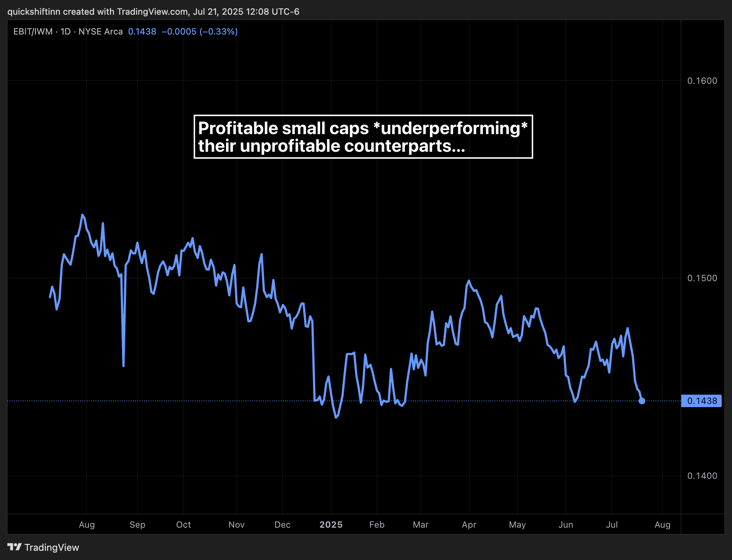Viewport: 732px width, 560px height.
Task: Click the 0.1438 current price label
Action: coord(701,401)
